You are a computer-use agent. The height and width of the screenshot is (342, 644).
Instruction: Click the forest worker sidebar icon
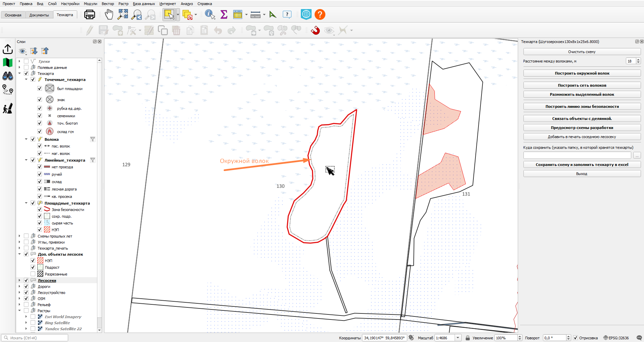pyautogui.click(x=7, y=108)
